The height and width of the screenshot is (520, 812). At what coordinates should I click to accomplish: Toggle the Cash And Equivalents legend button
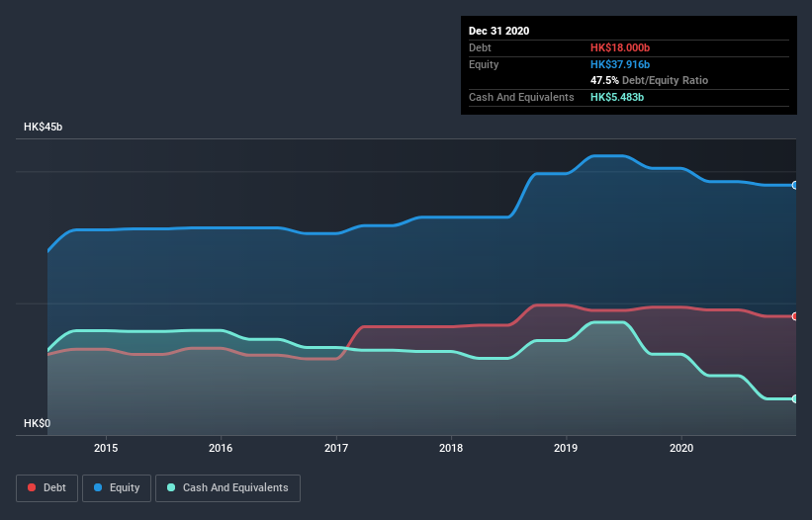(x=227, y=488)
